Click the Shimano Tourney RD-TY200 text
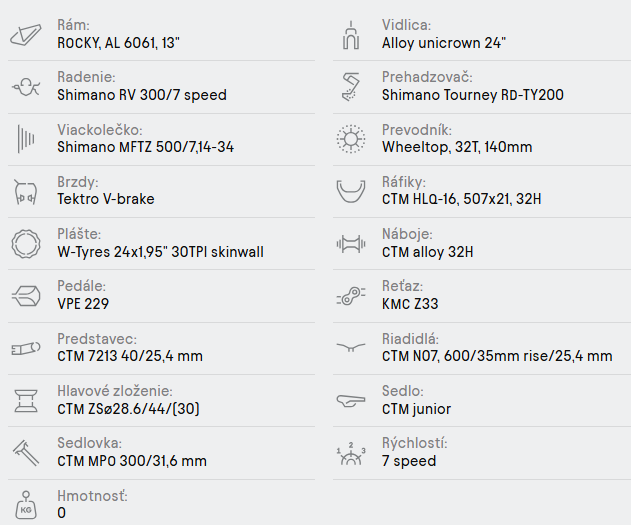 coord(472,95)
